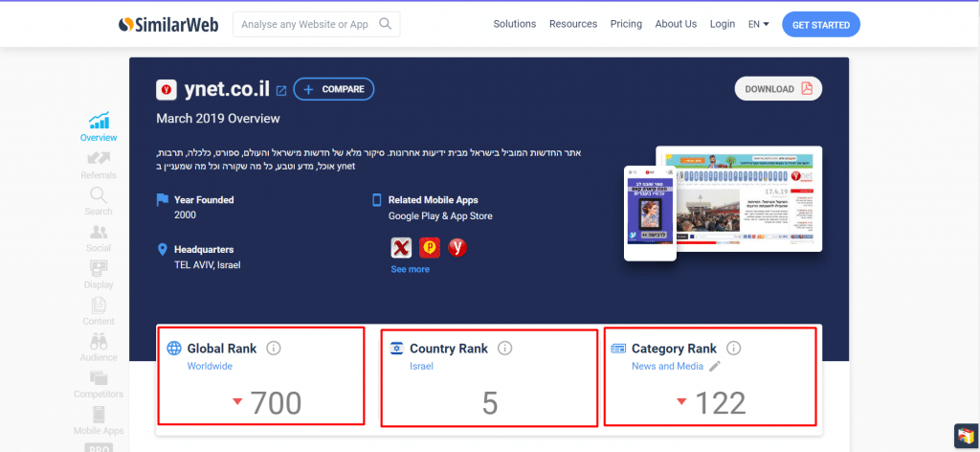The height and width of the screenshot is (452, 980).
Task: Jump to the Mobile Apps sidebar section
Action: click(x=99, y=420)
